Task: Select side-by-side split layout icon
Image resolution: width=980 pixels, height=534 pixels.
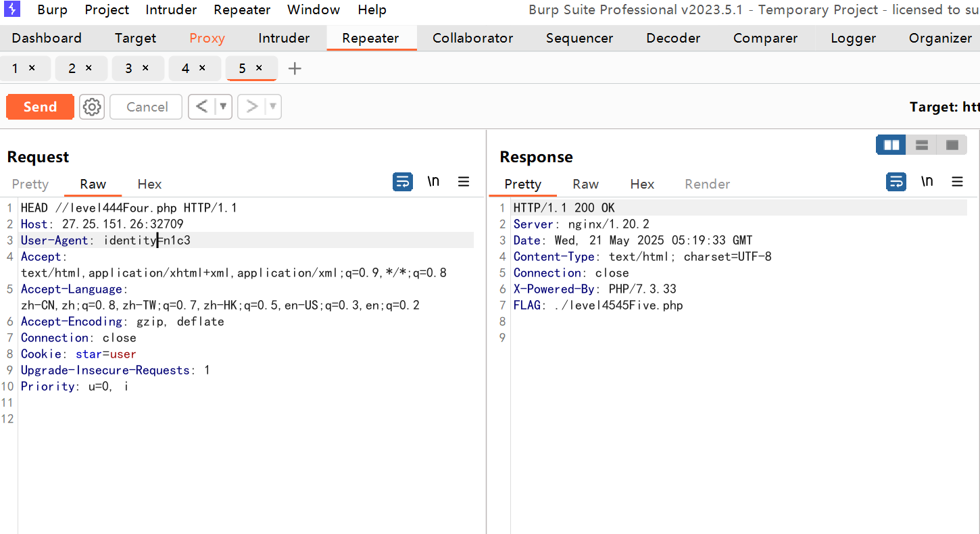Action: click(x=891, y=145)
